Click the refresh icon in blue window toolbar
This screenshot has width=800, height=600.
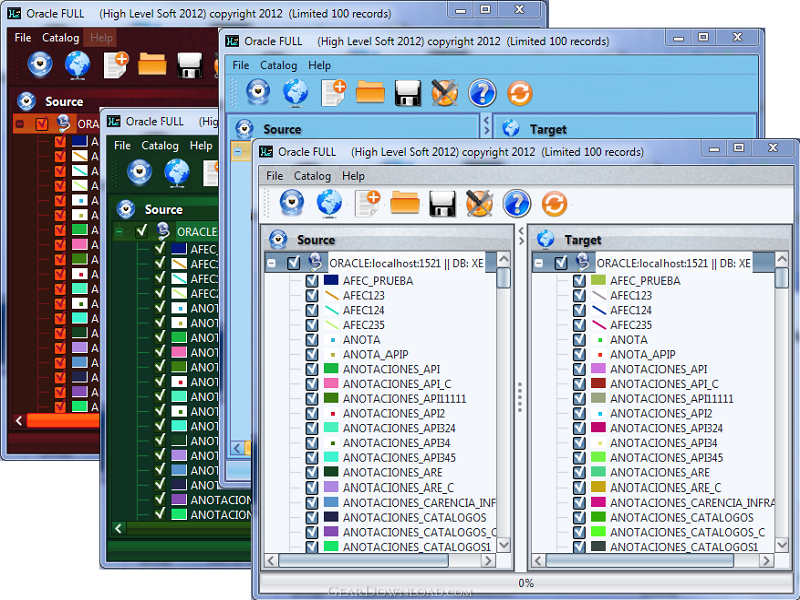[x=520, y=93]
